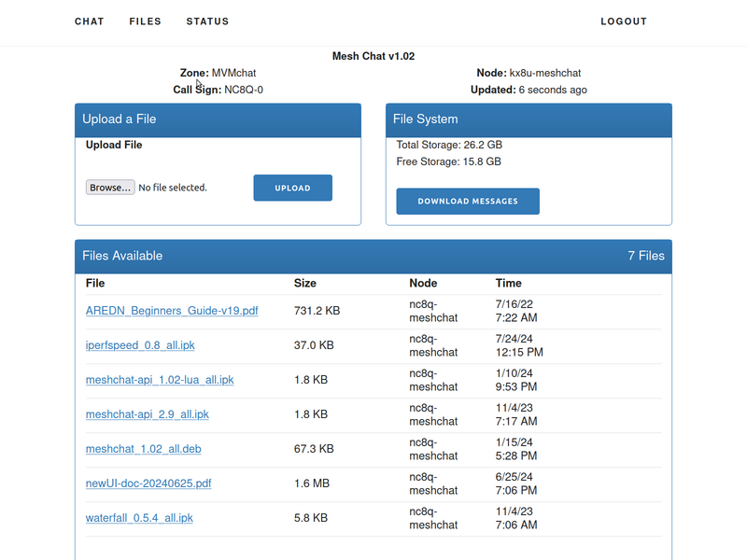Click the Call Sign value 'NC8Q-0'
747x560 pixels.
coord(244,90)
